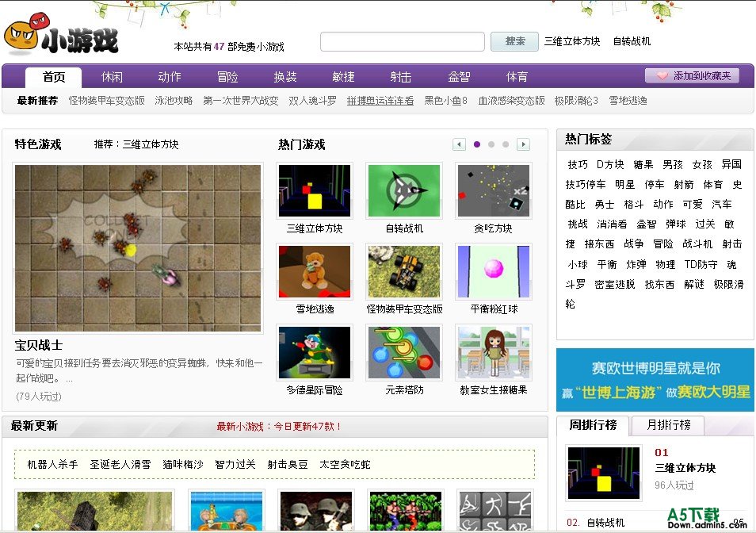This screenshot has width=756, height=533.
Task: Click the previous arrow in 热门游戏 carousel
Action: [x=459, y=144]
